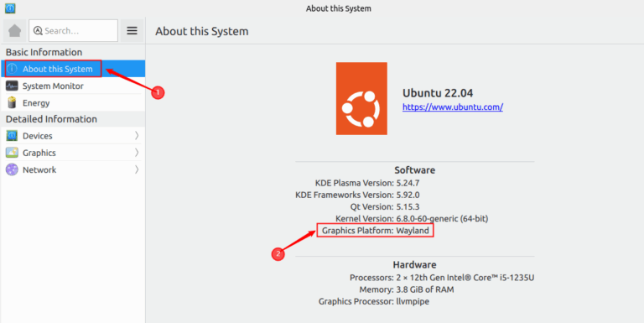Open the Energy entry
This screenshot has height=323, width=644.
72,102
